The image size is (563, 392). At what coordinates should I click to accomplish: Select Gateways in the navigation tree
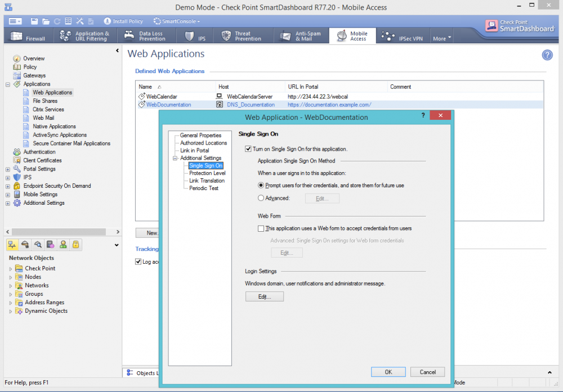[x=34, y=75]
